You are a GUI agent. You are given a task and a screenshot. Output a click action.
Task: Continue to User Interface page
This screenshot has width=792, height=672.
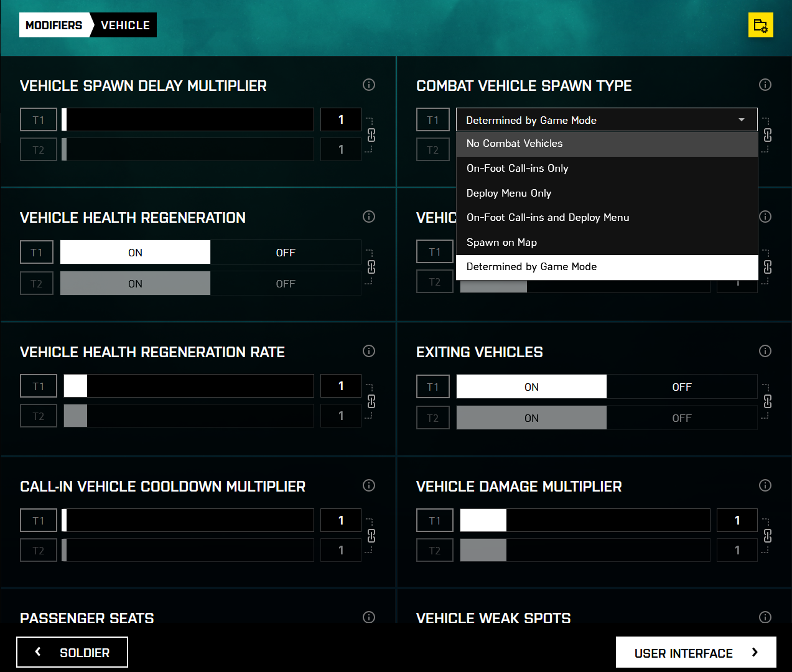pos(696,653)
